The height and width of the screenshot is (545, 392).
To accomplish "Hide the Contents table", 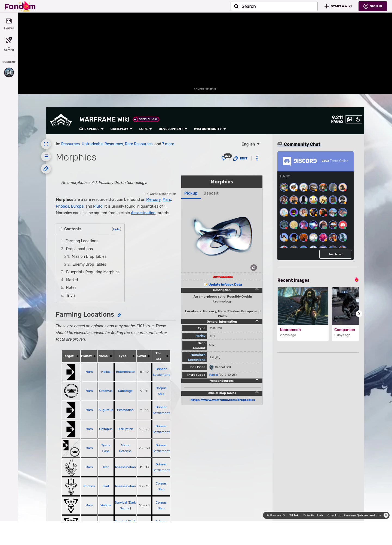I will [x=117, y=229].
